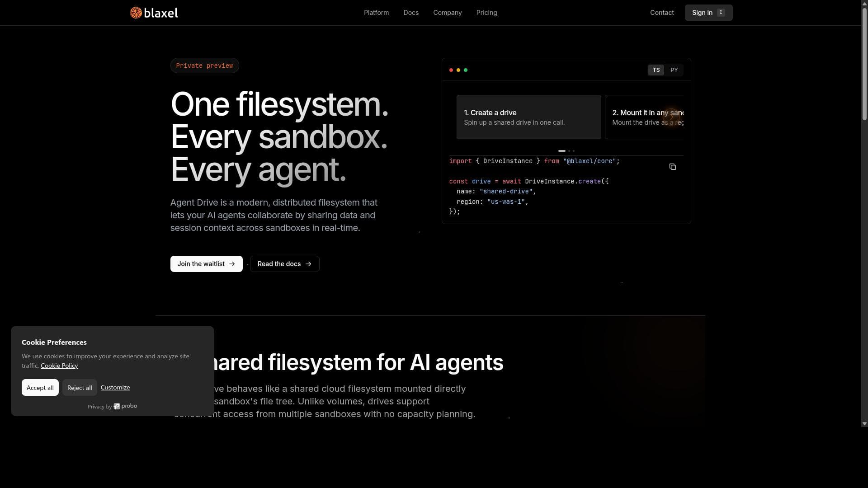Screen dimensions: 868x488
Task: Go to the Pricing page
Action: (x=486, y=13)
